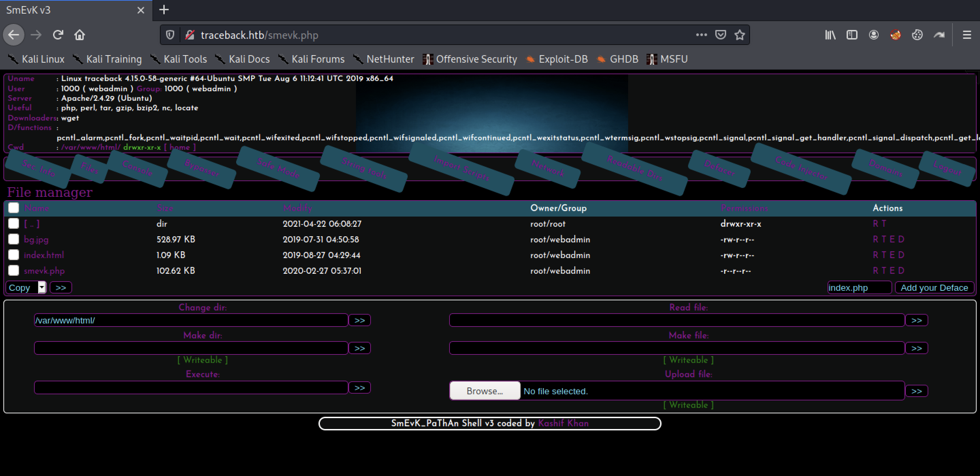Image resolution: width=980 pixels, height=476 pixels.
Task: Open the Network menu tab
Action: [x=548, y=168]
